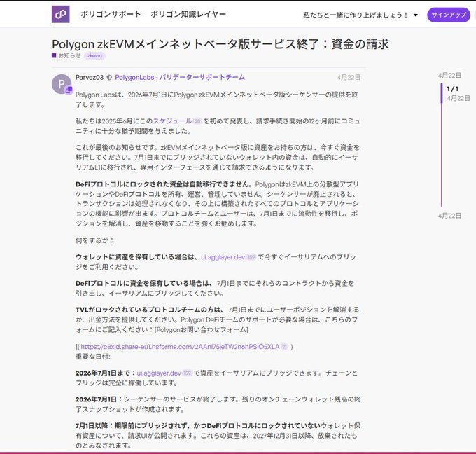Image resolution: width=476 pixels, height=454 pixels.
Task: Click the topic title Polygon zkEVMメインネットベータ版サービス終了
Action: (220, 44)
